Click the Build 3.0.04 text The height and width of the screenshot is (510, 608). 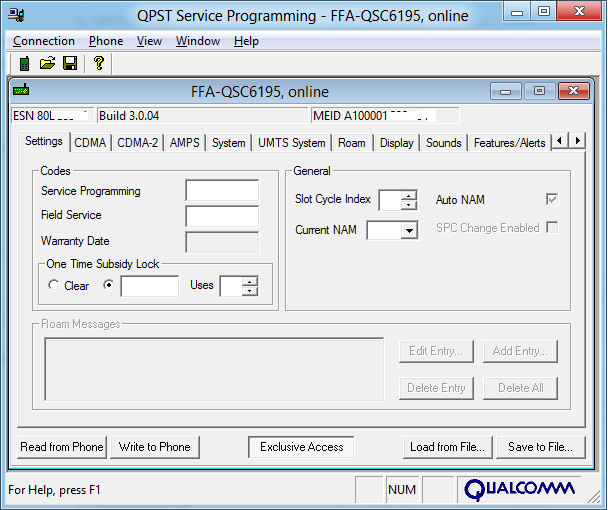click(x=129, y=116)
